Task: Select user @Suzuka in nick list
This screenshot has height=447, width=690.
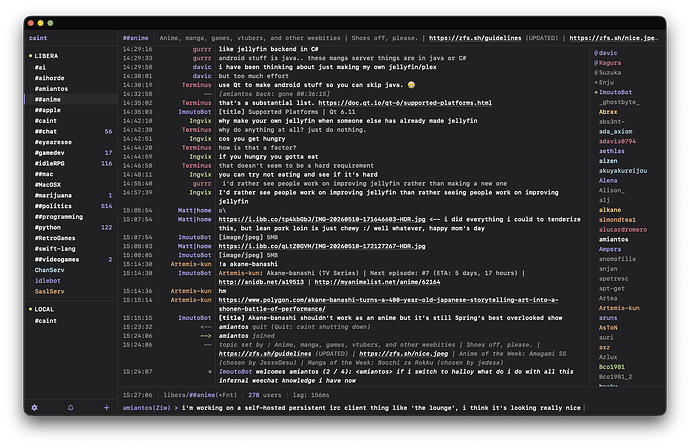Action: click(x=607, y=73)
